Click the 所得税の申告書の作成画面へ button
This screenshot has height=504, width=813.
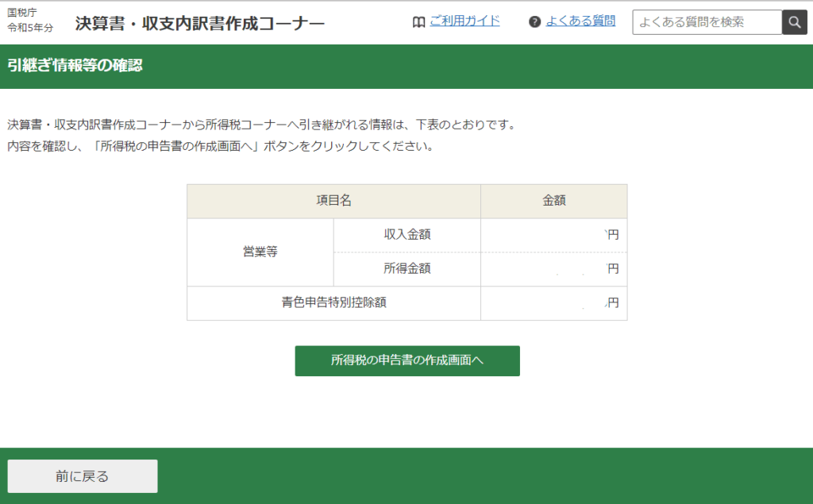pyautogui.click(x=407, y=360)
